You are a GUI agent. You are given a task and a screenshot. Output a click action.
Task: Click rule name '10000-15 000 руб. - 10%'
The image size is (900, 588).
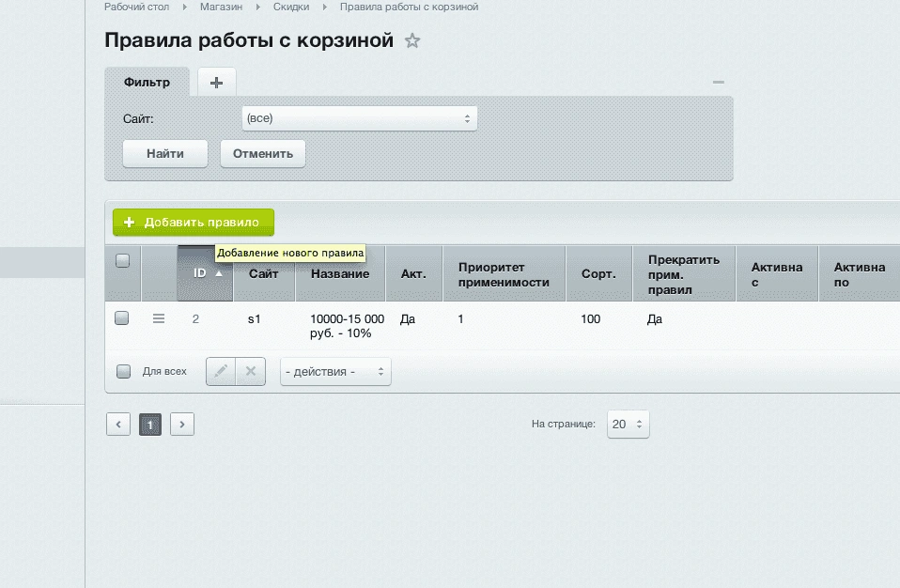(348, 326)
